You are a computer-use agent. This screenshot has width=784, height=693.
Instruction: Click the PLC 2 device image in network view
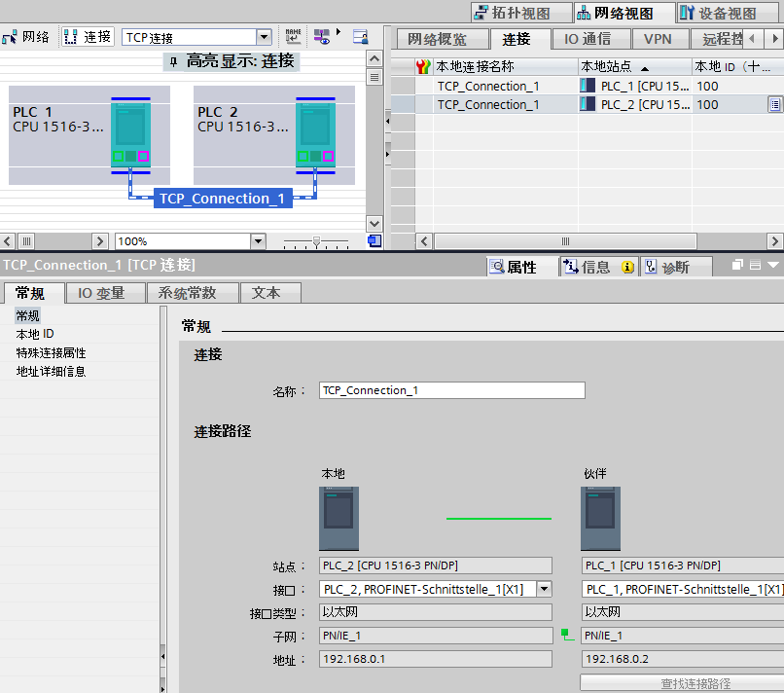pyautogui.click(x=315, y=133)
